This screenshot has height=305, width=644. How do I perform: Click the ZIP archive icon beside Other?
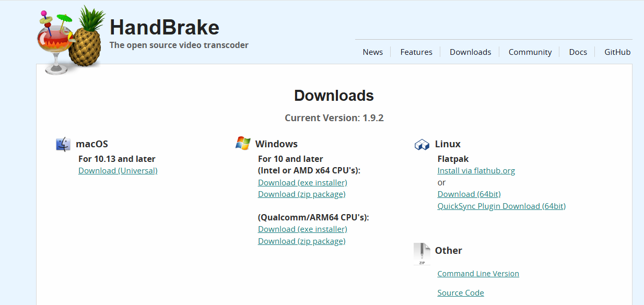point(422,254)
